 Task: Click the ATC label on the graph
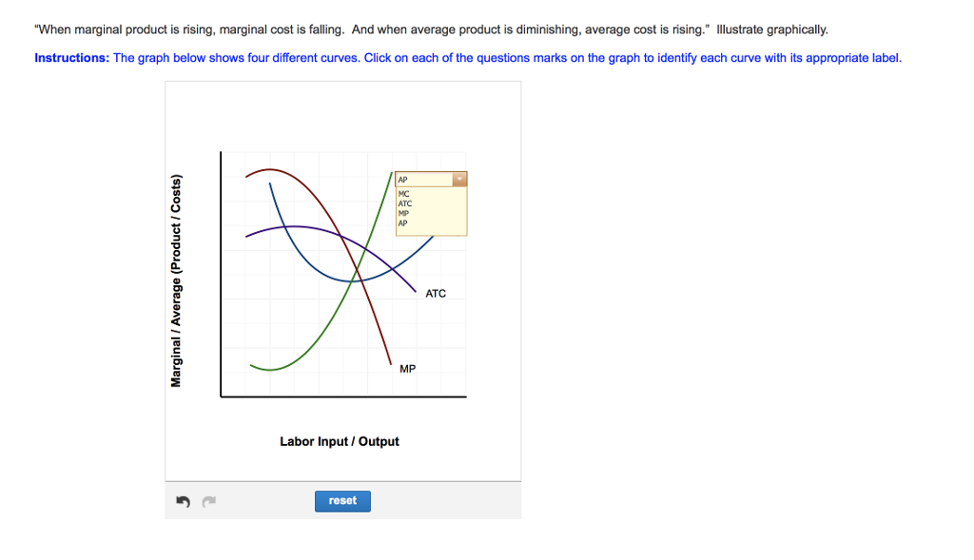[x=437, y=293]
